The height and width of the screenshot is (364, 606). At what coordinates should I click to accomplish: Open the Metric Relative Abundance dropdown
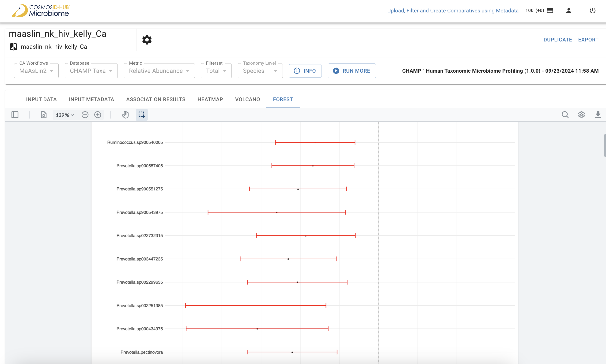point(159,71)
